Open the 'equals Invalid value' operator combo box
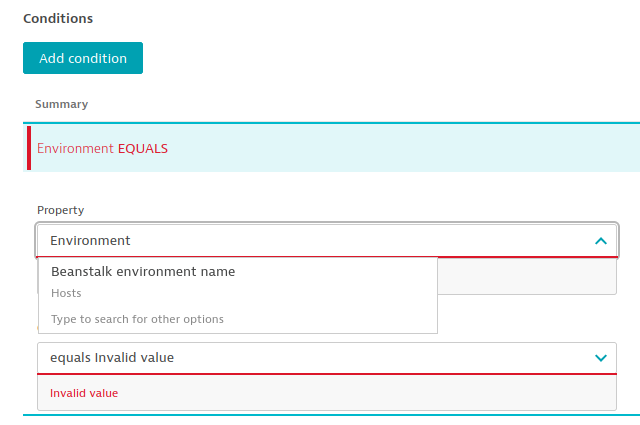This screenshot has height=425, width=640. (x=300, y=357)
